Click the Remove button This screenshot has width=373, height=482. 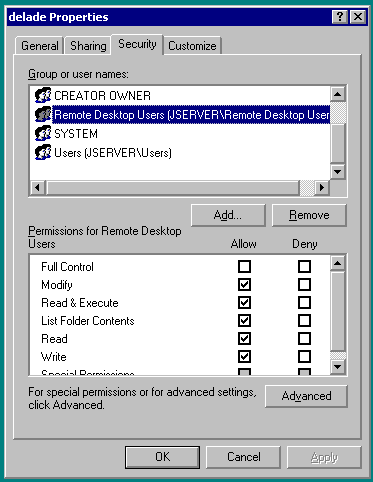point(309,215)
